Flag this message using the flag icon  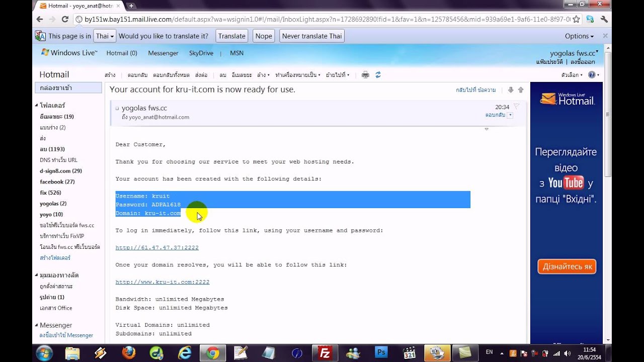tap(516, 107)
